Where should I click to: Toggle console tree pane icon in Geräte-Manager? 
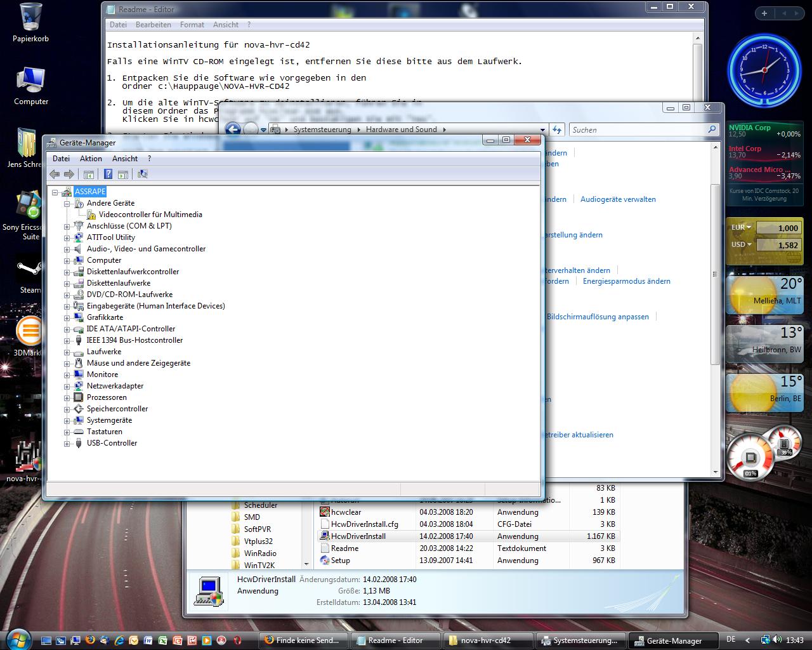tap(89, 174)
